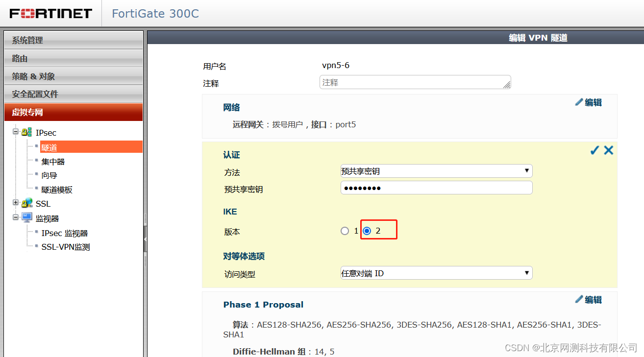The image size is (644, 357).
Task: Click the Diffie-Hellman 组 text line
Action: tap(283, 352)
